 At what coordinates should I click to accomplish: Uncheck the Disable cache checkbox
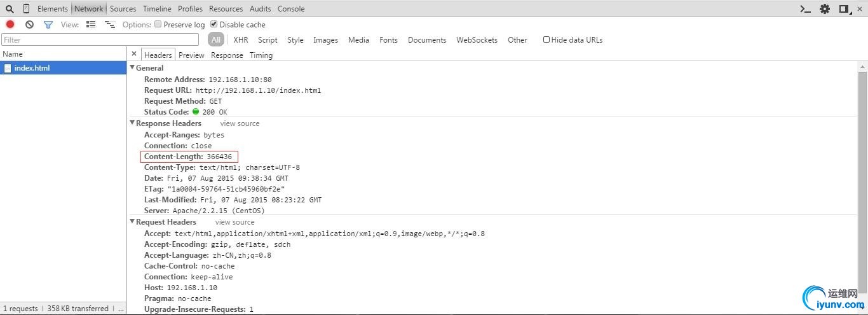(x=214, y=25)
